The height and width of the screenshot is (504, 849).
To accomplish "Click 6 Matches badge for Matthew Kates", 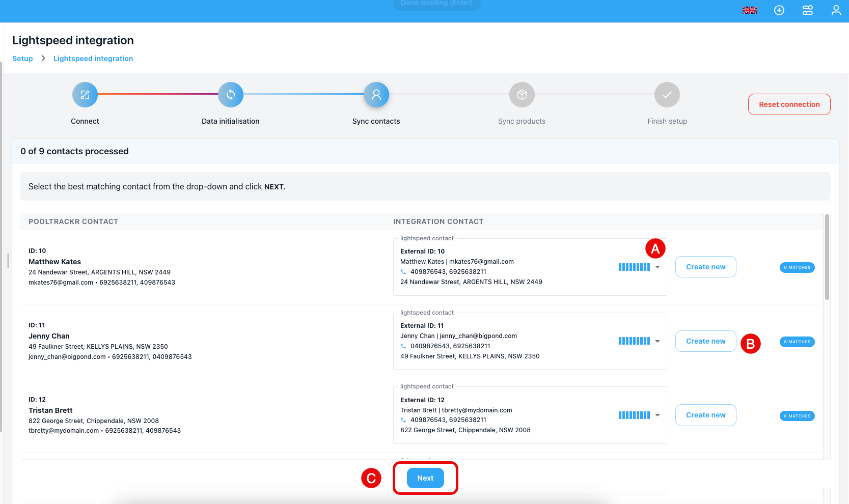I will coord(797,267).
